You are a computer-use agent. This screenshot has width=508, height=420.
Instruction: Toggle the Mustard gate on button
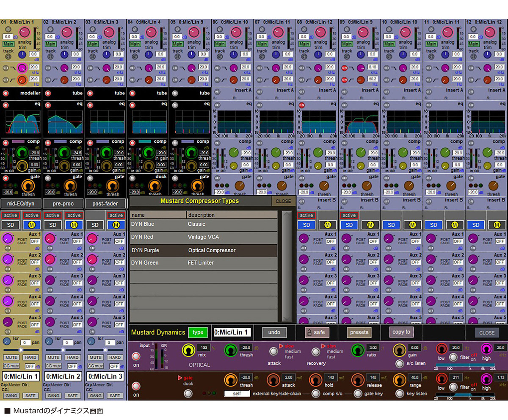[x=136, y=386]
